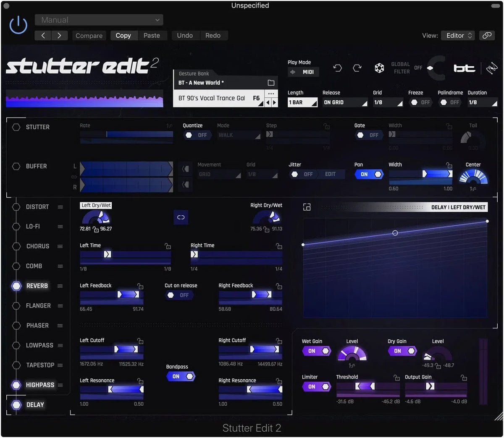Toggle Pan on in the Buffer row
Viewport: 504px width, 438px height.
369,174
